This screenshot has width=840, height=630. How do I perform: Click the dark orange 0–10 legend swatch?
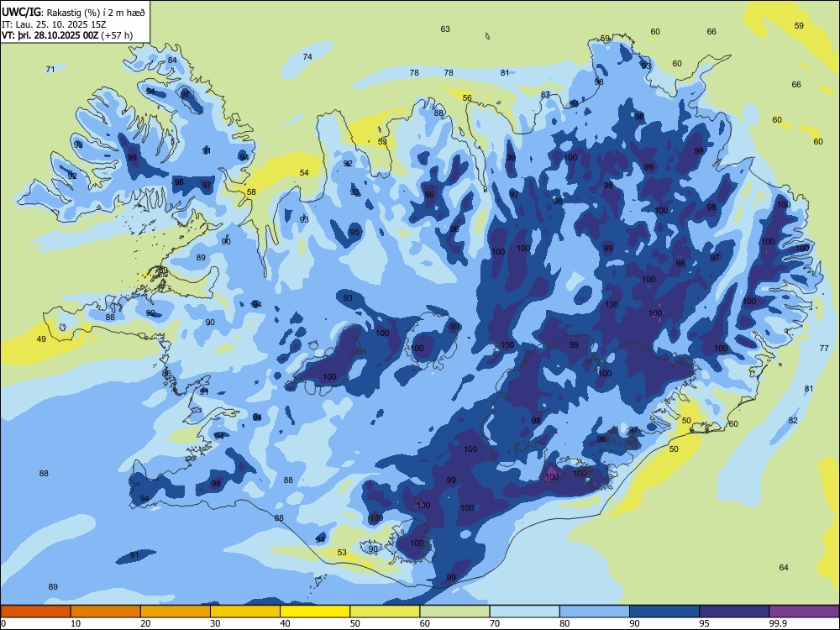(x=35, y=612)
